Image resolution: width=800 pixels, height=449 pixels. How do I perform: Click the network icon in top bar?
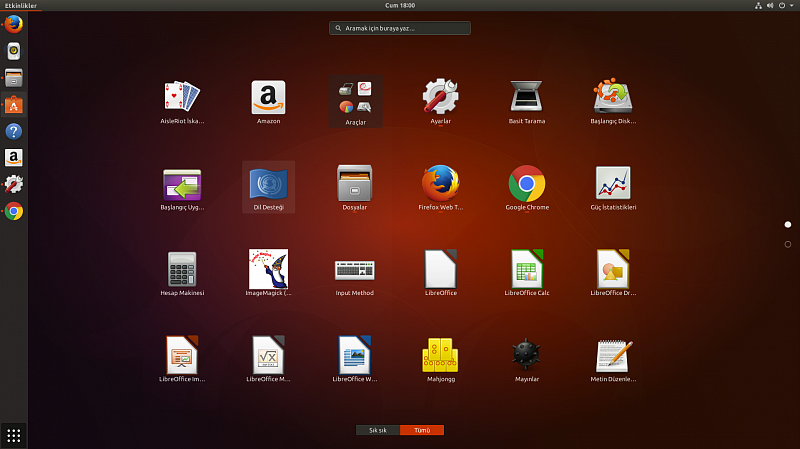click(758, 6)
